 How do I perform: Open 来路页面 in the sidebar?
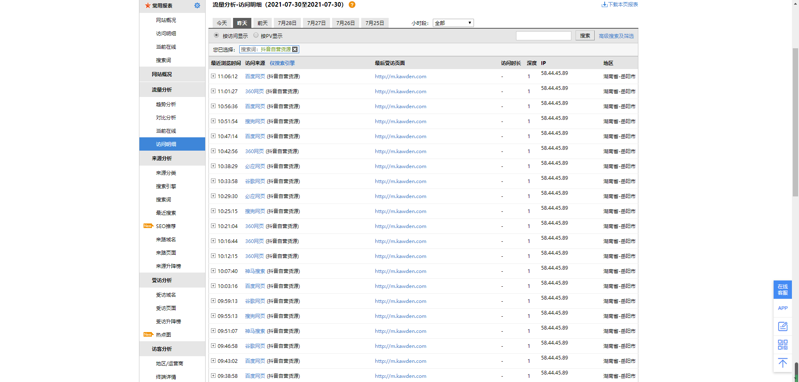tap(166, 253)
